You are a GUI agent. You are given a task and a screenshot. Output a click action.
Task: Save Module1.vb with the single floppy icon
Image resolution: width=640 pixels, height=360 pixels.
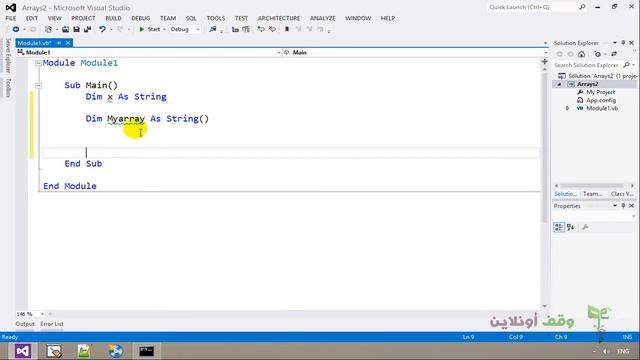click(x=76, y=29)
